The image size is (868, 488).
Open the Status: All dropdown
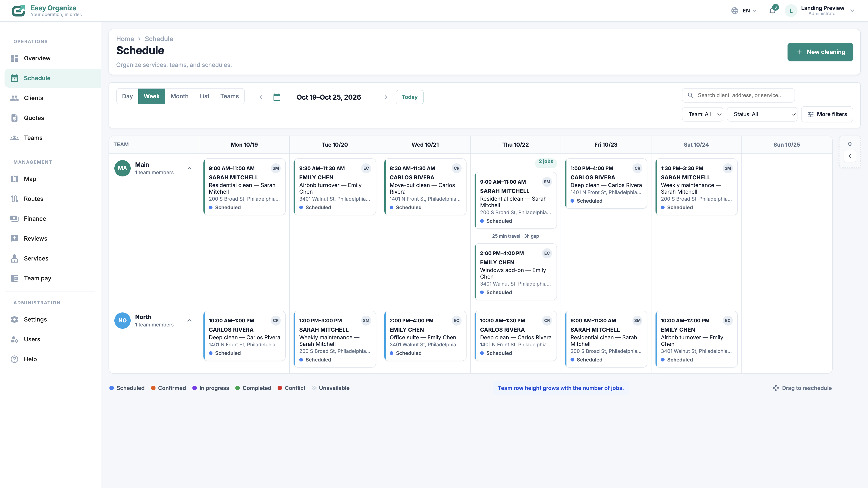click(x=762, y=114)
